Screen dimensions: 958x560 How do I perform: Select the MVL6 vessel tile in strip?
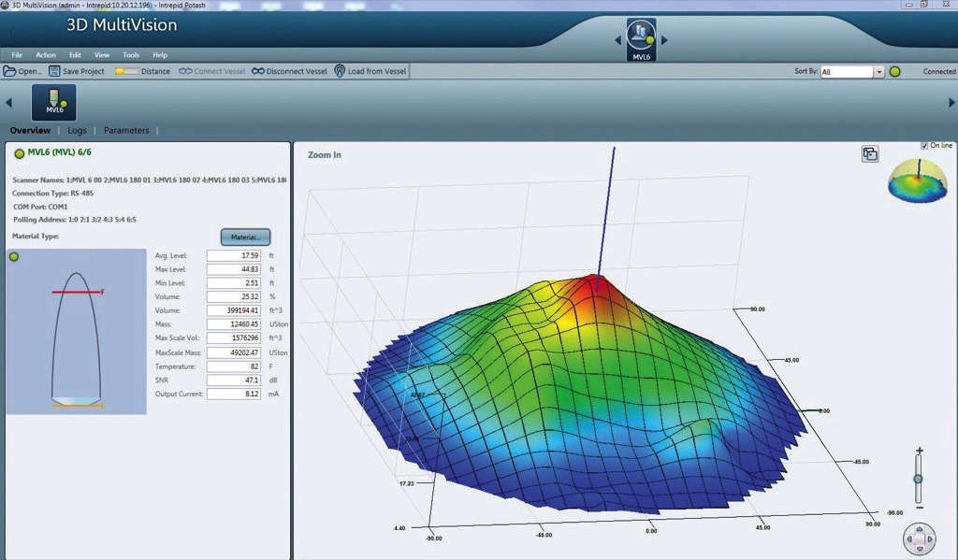pyautogui.click(x=53, y=102)
